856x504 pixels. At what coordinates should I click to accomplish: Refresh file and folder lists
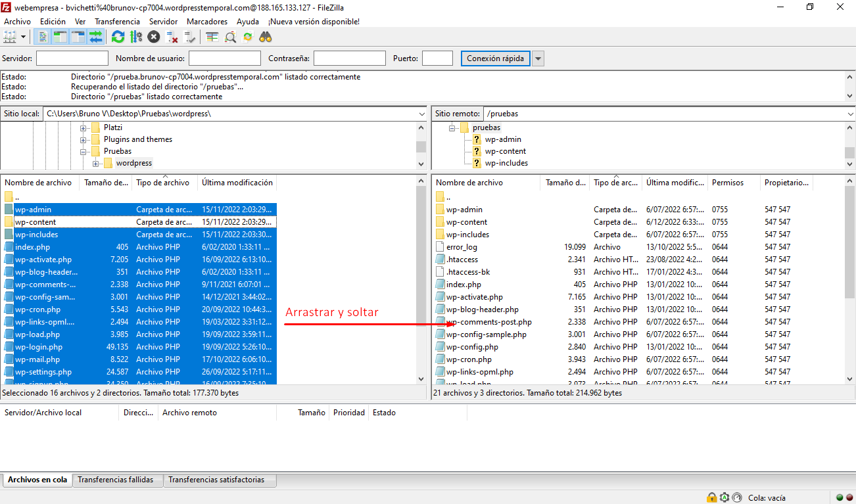click(x=118, y=37)
